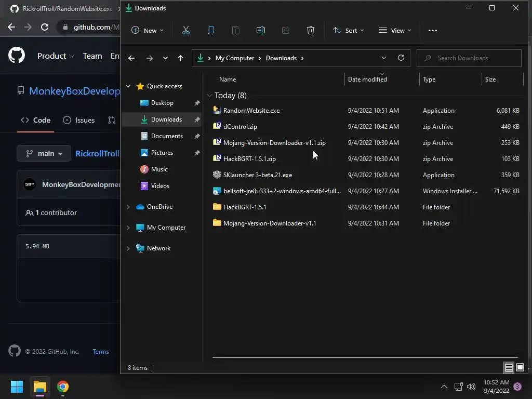Image resolution: width=532 pixels, height=399 pixels.
Task: Click network icon in system tray
Action: tap(458, 387)
